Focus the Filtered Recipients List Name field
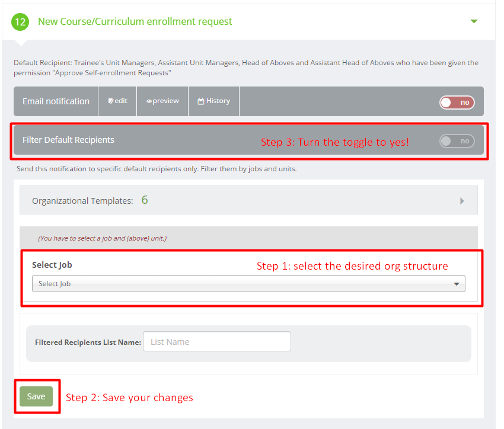The width and height of the screenshot is (504, 429). click(x=217, y=341)
